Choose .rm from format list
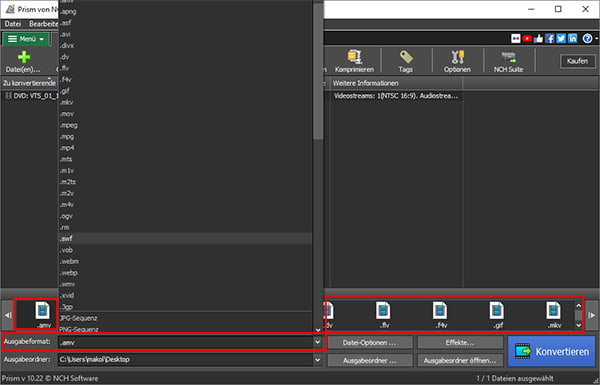Screen dimensions: 600x385 [x=186, y=227]
